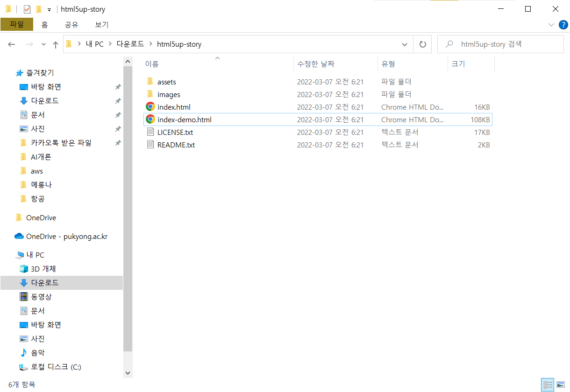Select the assets folder icon
Screen dimensions: 570x392
coord(150,82)
